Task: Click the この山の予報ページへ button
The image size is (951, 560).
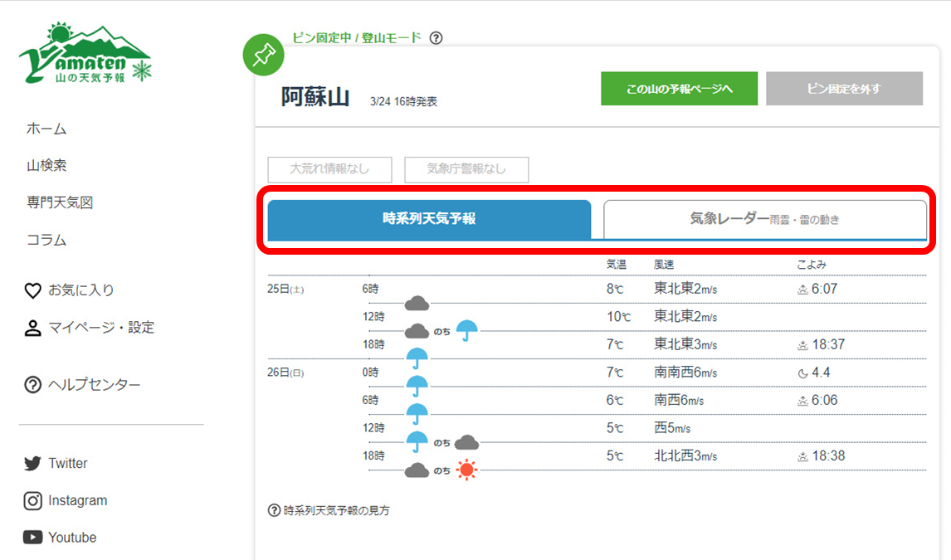Action: click(680, 89)
